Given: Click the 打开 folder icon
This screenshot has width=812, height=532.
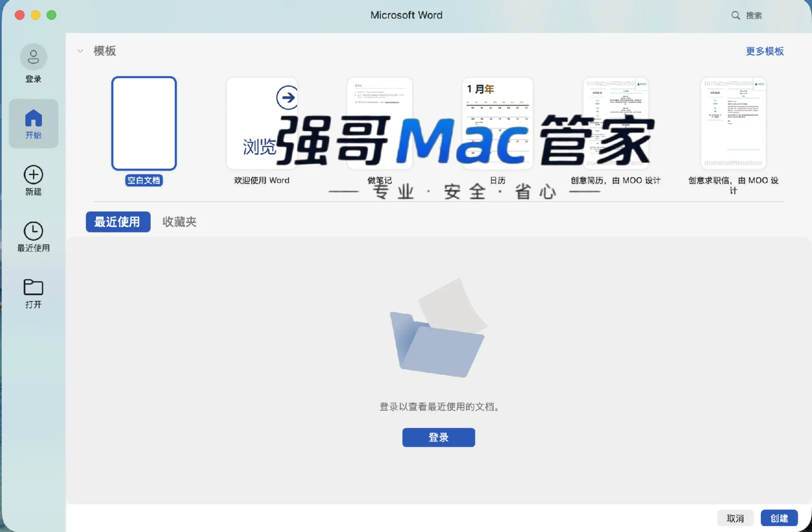Looking at the screenshot, I should (x=33, y=287).
